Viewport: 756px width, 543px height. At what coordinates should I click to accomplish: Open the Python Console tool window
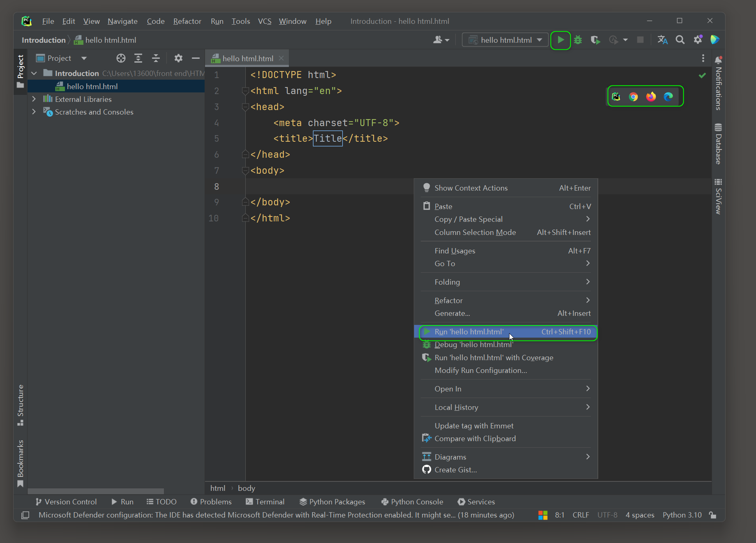(412, 502)
